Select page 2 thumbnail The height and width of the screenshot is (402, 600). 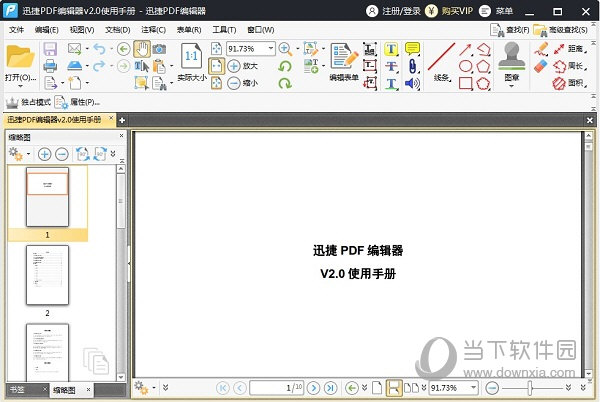click(x=47, y=275)
